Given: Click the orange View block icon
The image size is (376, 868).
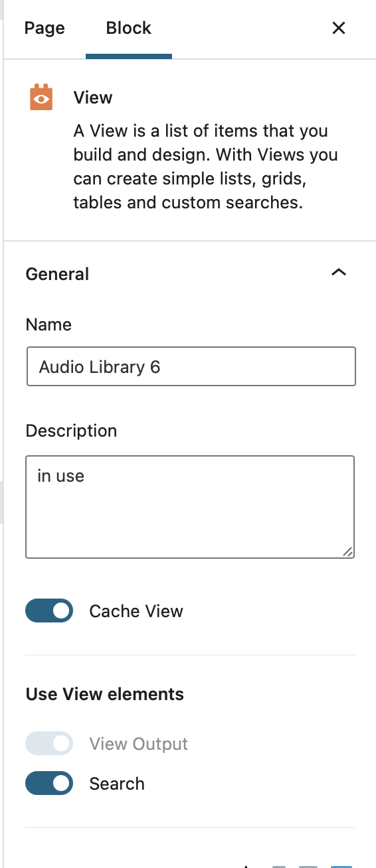Looking at the screenshot, I should tap(41, 97).
